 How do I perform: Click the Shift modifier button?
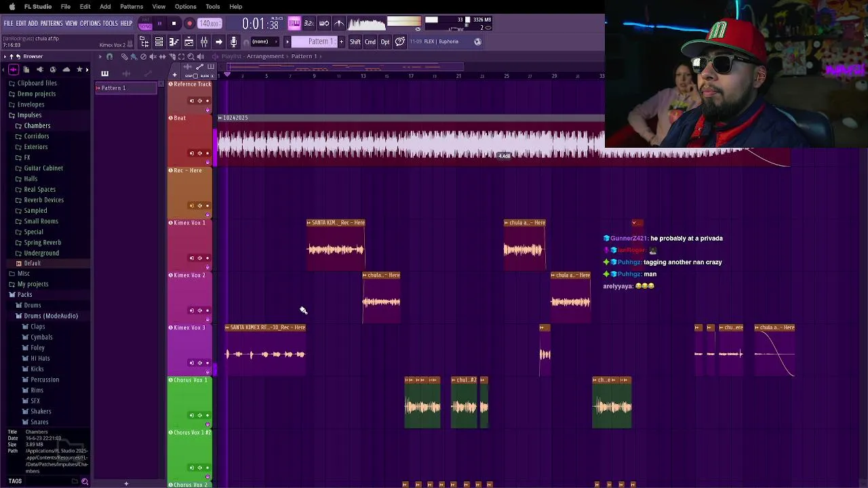(x=355, y=42)
